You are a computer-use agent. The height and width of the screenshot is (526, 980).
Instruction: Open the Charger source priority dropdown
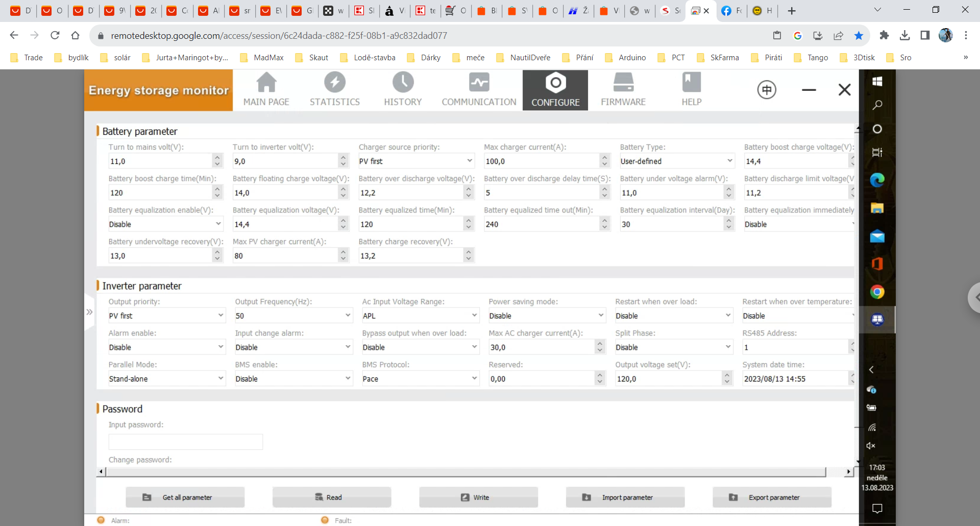(x=416, y=161)
